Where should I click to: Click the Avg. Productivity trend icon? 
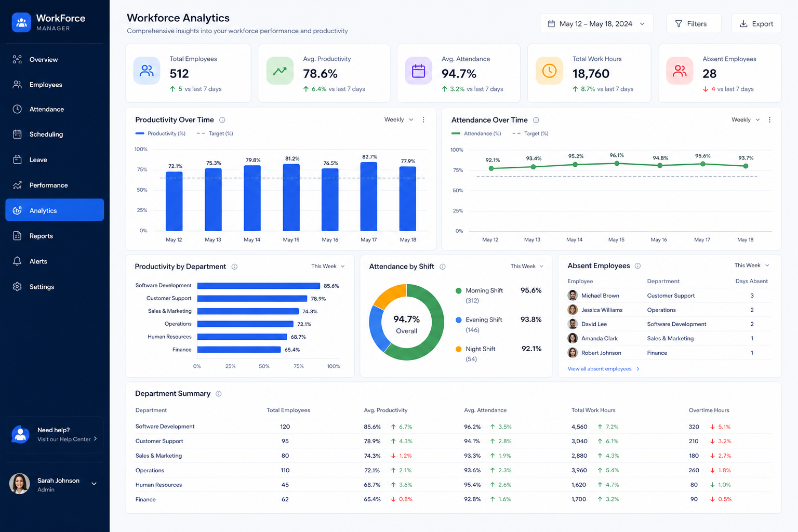[280, 71]
